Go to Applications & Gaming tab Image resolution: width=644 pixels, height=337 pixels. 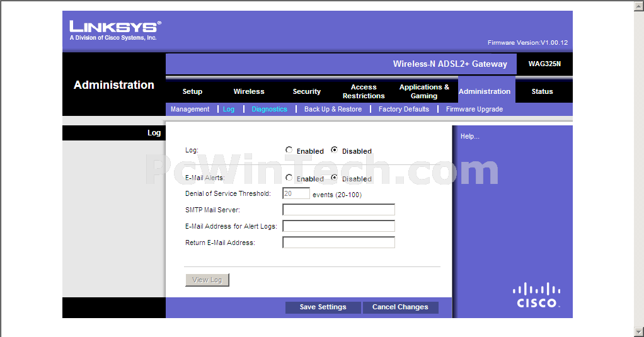coord(424,91)
